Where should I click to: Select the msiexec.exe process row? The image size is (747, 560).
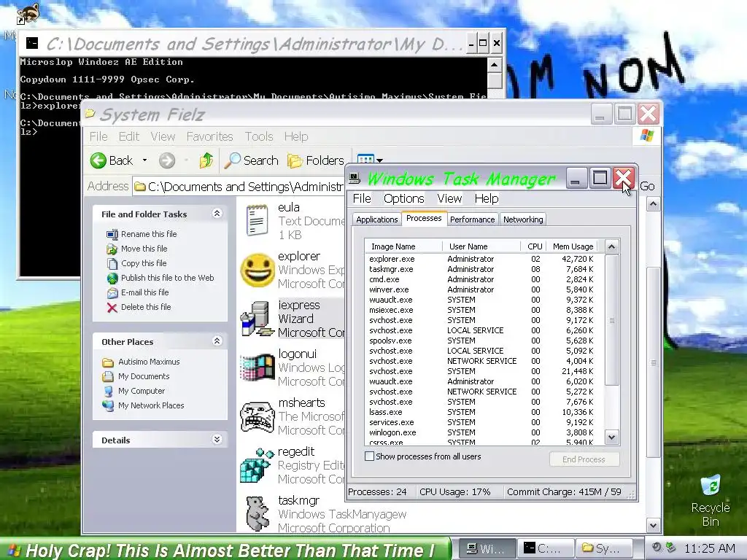[484, 310]
